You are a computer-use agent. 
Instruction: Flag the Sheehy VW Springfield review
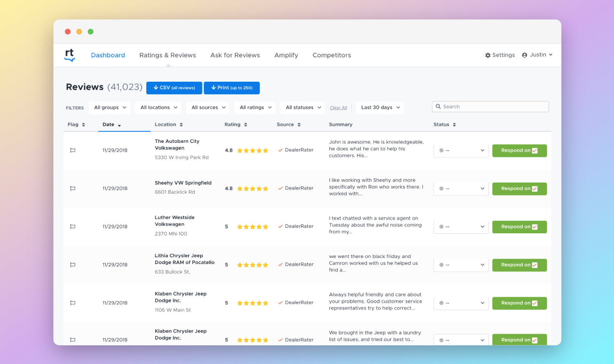[73, 188]
